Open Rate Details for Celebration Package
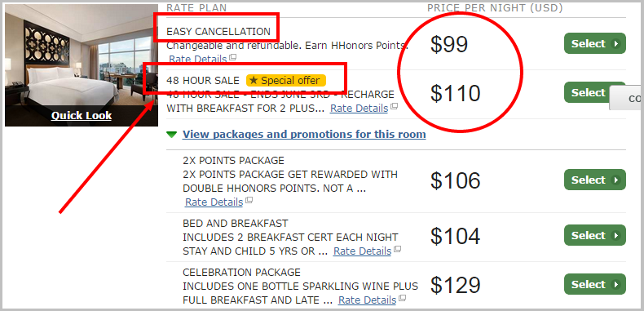The image size is (644, 311). [x=367, y=300]
